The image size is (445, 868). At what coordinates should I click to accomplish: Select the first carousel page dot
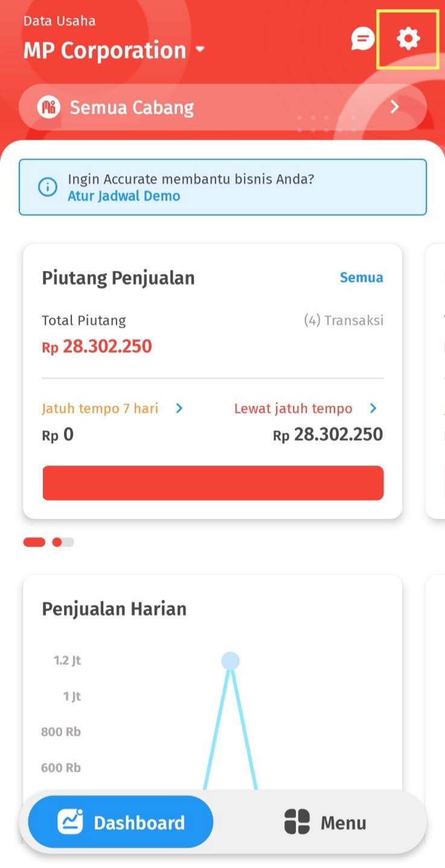34,542
